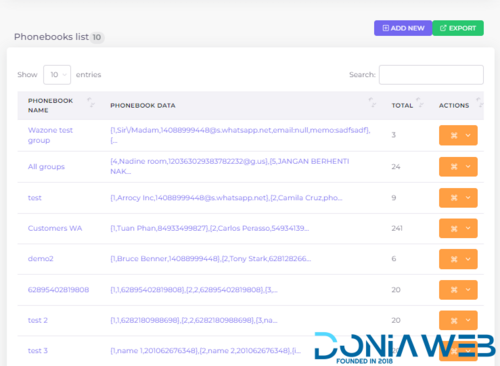Open the All groups phonebook link
Image resolution: width=500 pixels, height=366 pixels.
[x=46, y=167]
